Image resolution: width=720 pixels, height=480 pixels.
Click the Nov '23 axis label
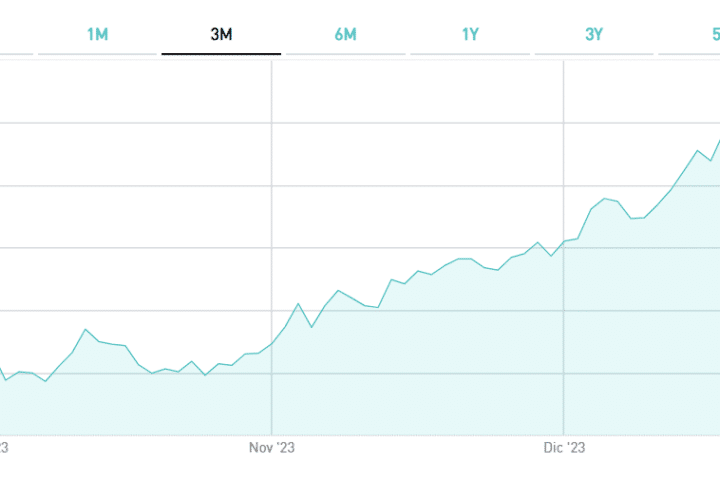coord(273,448)
